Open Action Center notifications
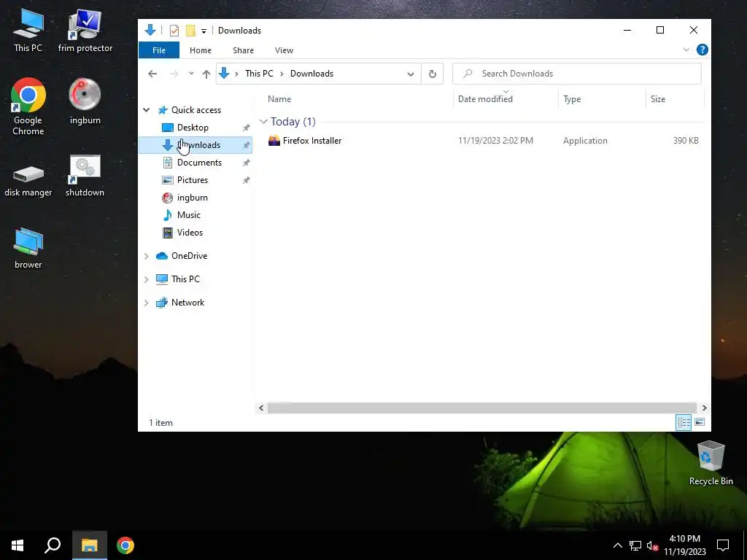 click(723, 545)
